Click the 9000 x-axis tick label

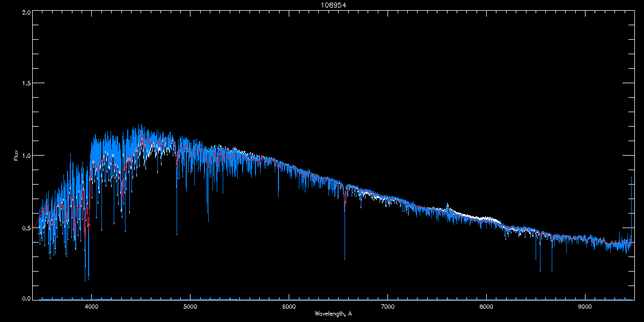click(585, 307)
